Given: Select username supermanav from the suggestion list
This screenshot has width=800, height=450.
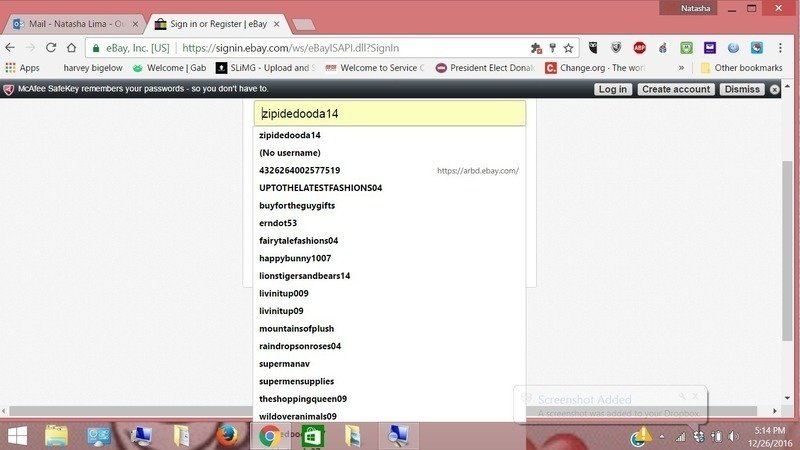Looking at the screenshot, I should 286,364.
